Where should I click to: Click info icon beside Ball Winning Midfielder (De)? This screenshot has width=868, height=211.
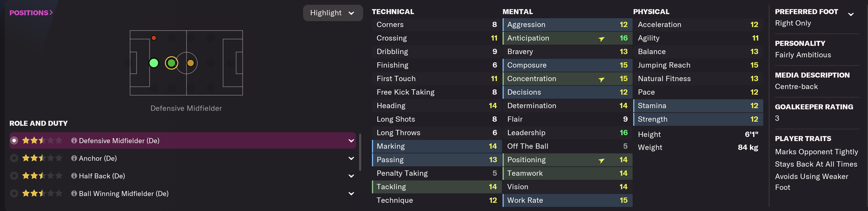(x=74, y=193)
